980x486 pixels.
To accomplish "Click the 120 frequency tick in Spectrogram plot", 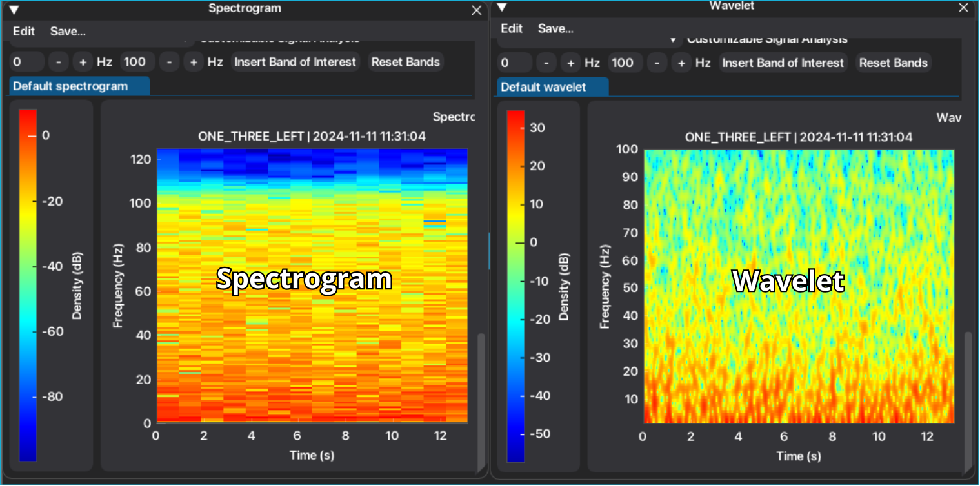I will tap(141, 159).
